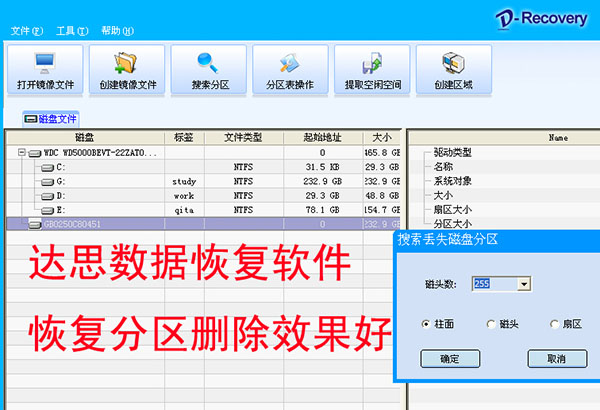
Task: Open the 文件(F) menu
Action: (26, 31)
